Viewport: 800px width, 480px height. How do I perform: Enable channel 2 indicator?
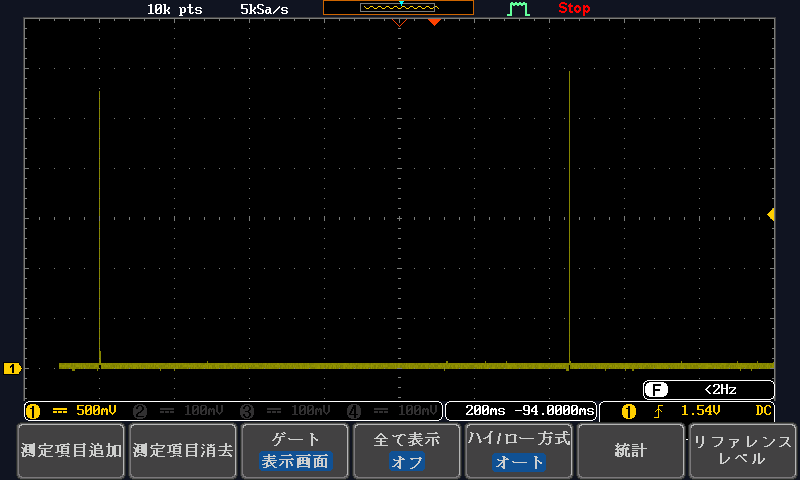click(x=140, y=411)
